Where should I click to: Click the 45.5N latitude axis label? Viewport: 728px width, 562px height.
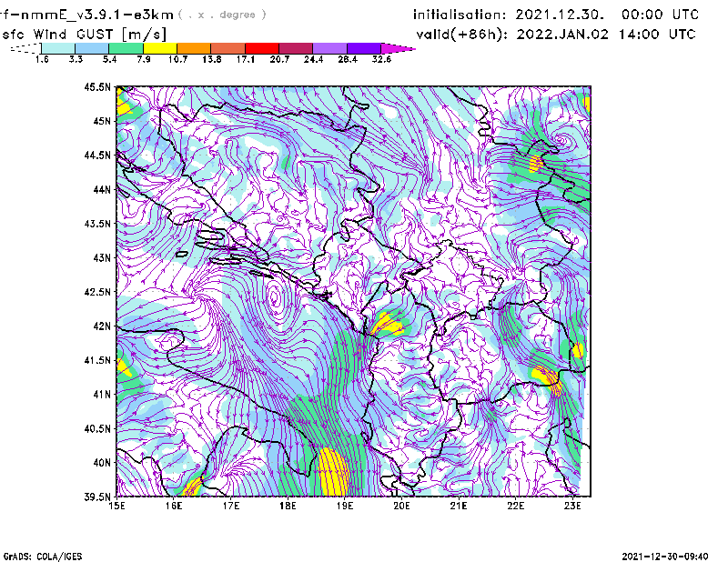pos(97,86)
